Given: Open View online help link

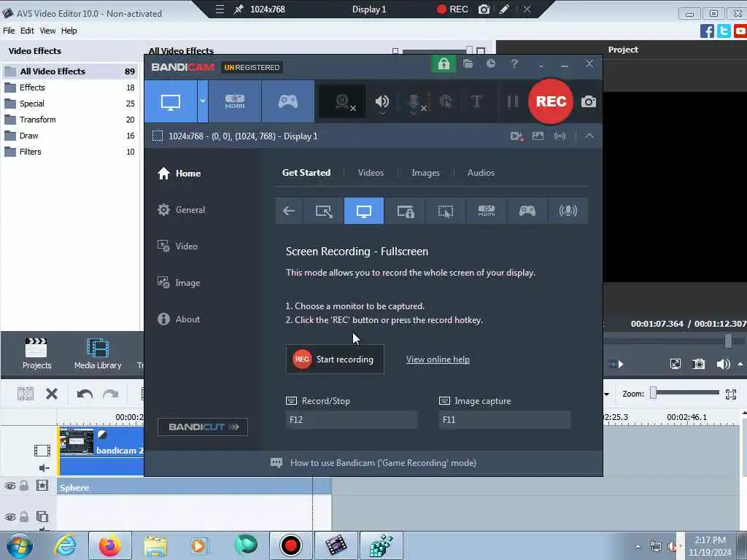Looking at the screenshot, I should point(438,359).
